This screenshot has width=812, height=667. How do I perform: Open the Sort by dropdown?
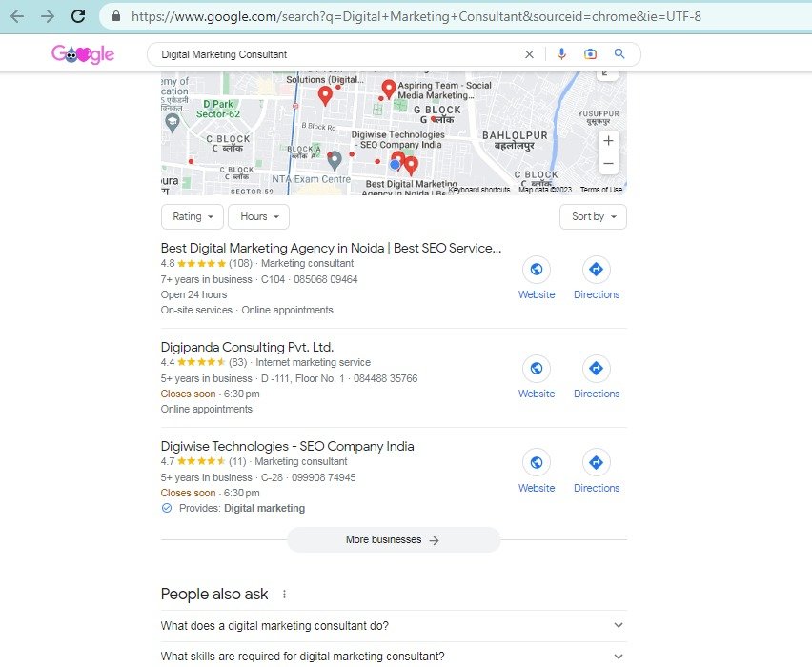593,216
